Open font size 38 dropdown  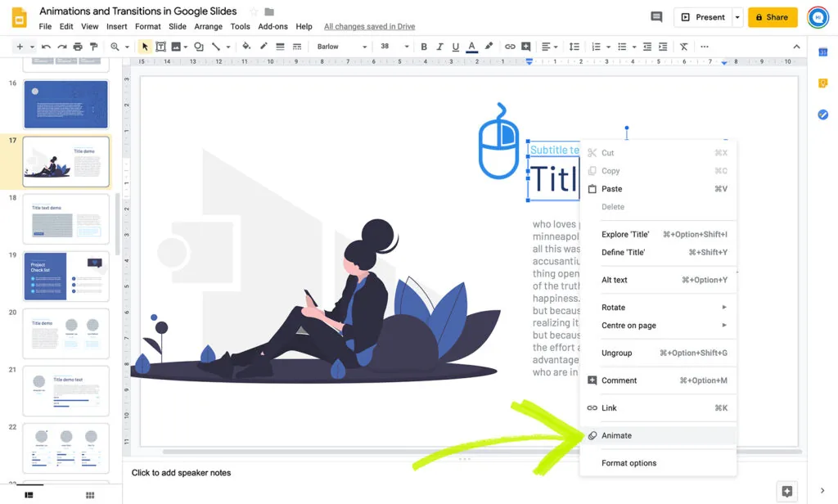(394, 47)
